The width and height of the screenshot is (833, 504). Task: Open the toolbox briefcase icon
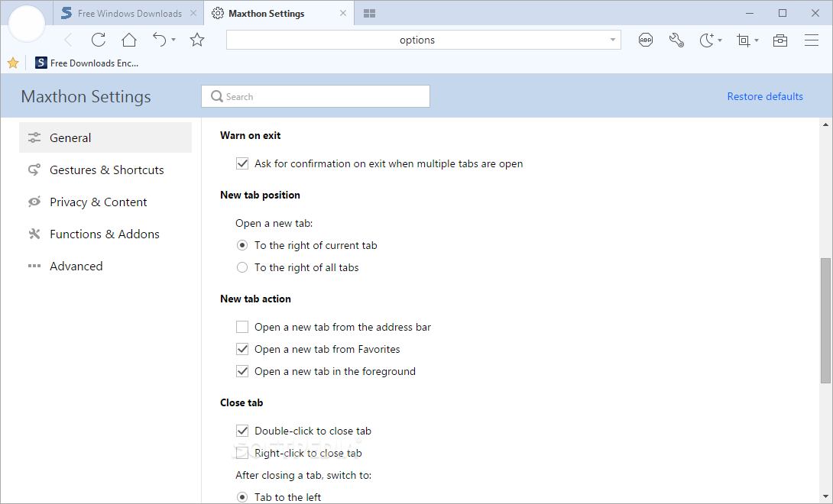coord(780,40)
